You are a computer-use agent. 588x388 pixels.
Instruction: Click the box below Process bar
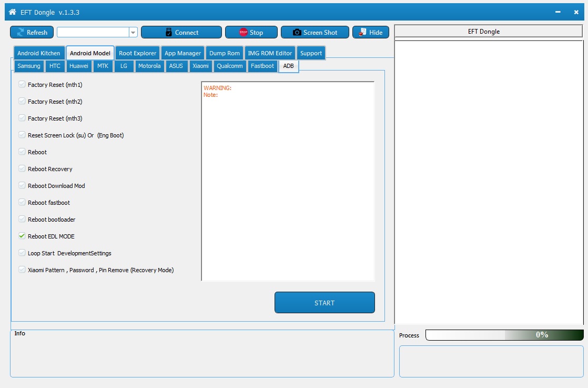click(491, 361)
